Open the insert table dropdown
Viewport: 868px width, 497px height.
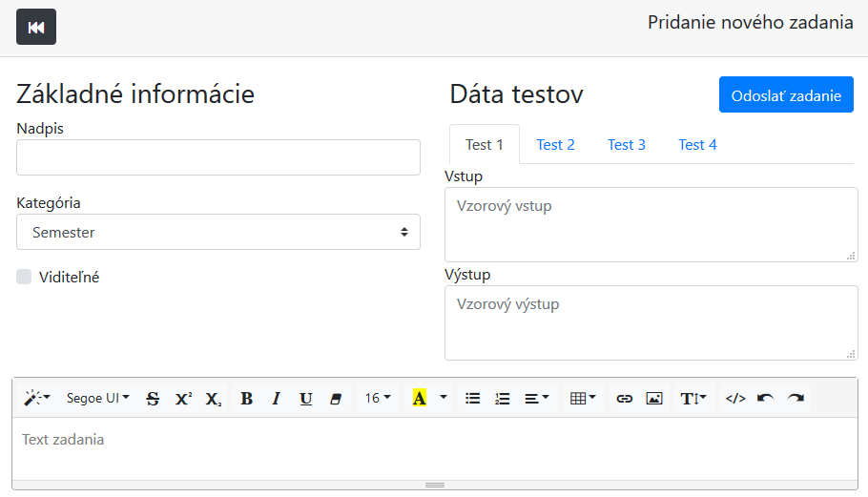pyautogui.click(x=583, y=398)
